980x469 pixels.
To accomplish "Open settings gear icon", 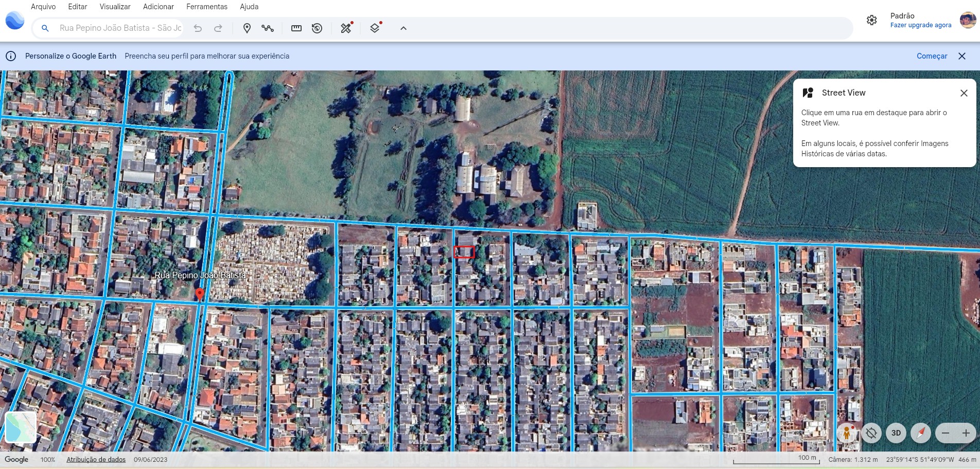I will point(871,20).
